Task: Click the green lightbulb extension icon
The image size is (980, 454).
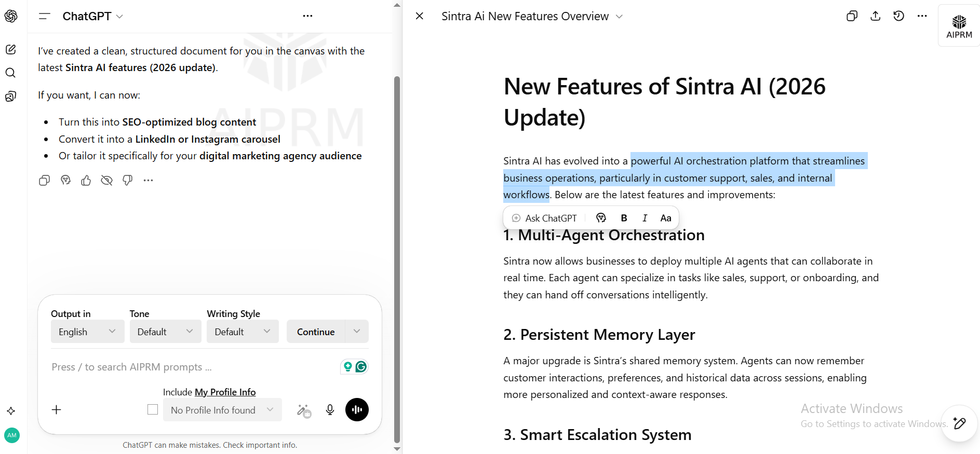Action: pyautogui.click(x=348, y=367)
